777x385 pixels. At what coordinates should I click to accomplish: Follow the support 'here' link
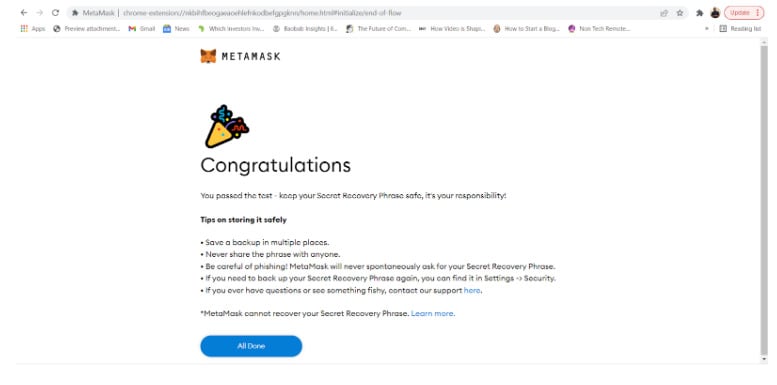point(472,290)
